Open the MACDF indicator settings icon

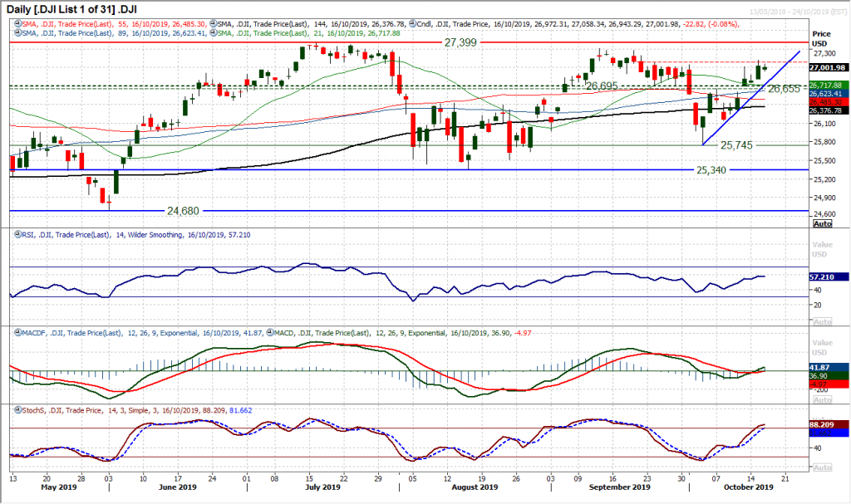[17, 333]
